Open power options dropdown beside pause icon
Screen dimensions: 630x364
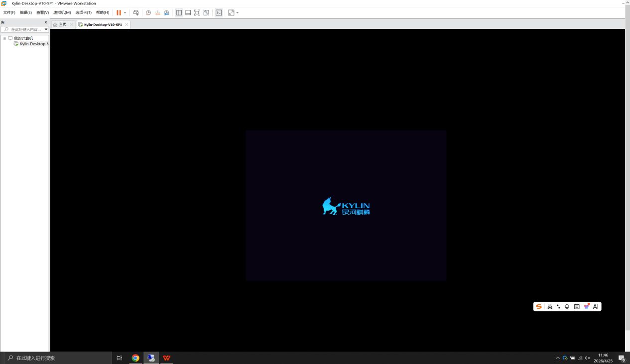click(125, 12)
